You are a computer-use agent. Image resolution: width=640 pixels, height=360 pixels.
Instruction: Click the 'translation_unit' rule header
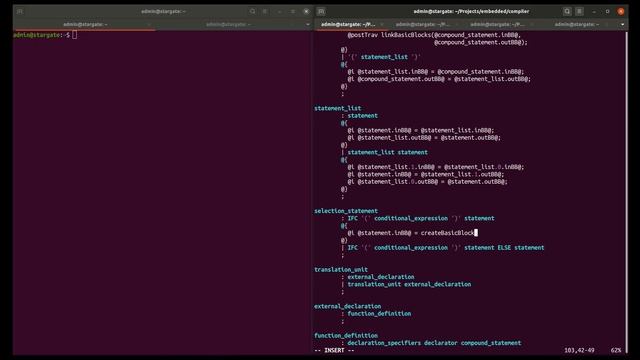[x=341, y=269]
